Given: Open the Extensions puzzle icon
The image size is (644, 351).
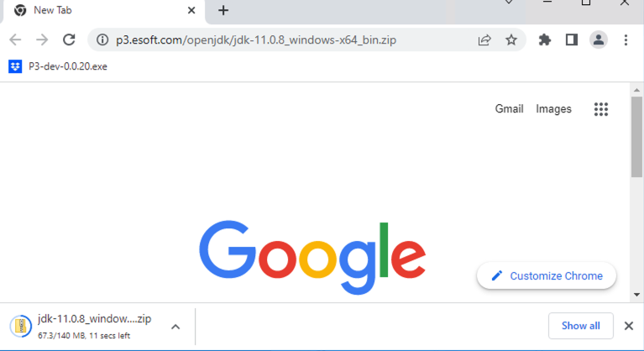Looking at the screenshot, I should point(545,39).
